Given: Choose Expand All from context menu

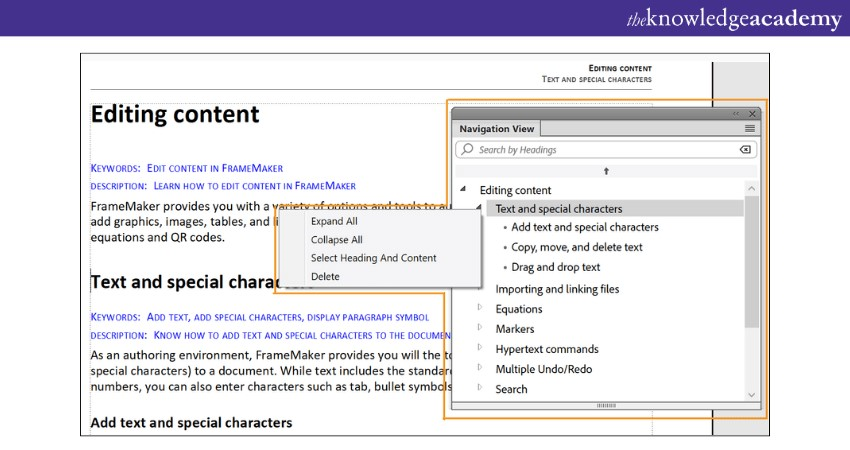Looking at the screenshot, I should [x=334, y=221].
